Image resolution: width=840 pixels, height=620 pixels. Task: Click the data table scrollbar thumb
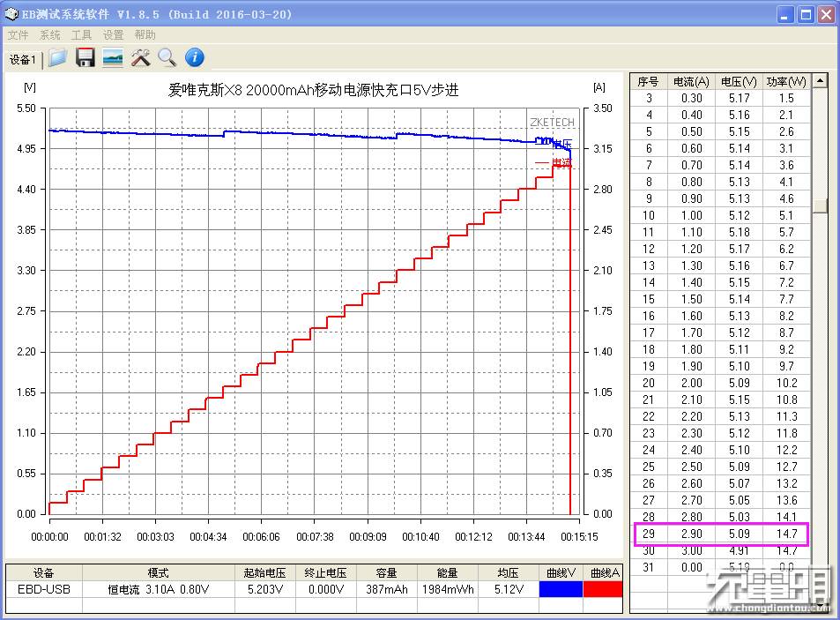click(821, 206)
